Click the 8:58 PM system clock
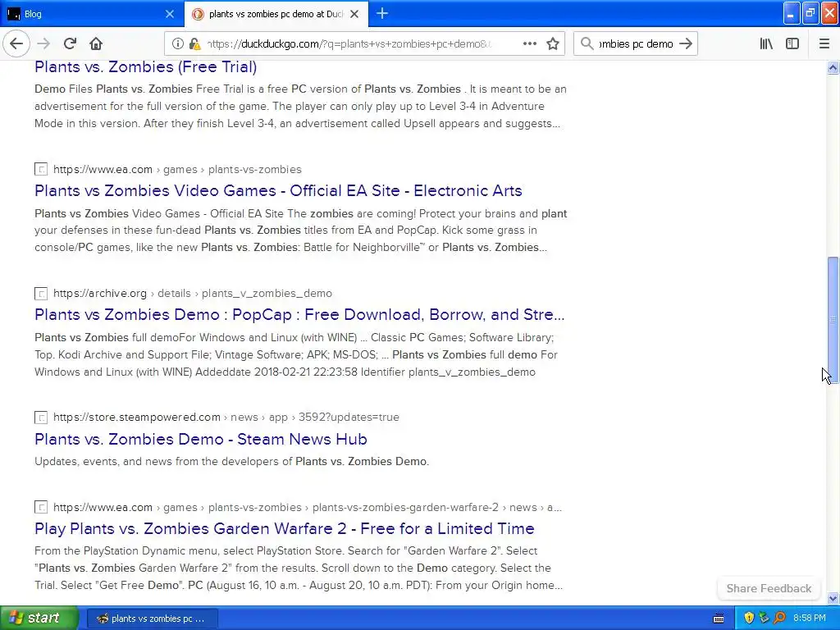Screen dimensions: 840x630 810,619
